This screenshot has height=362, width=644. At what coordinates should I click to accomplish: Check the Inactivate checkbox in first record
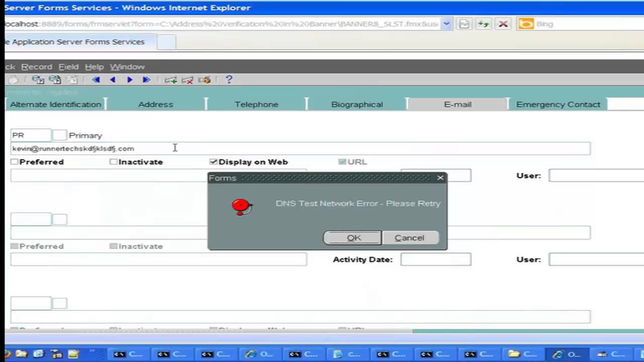click(x=114, y=162)
